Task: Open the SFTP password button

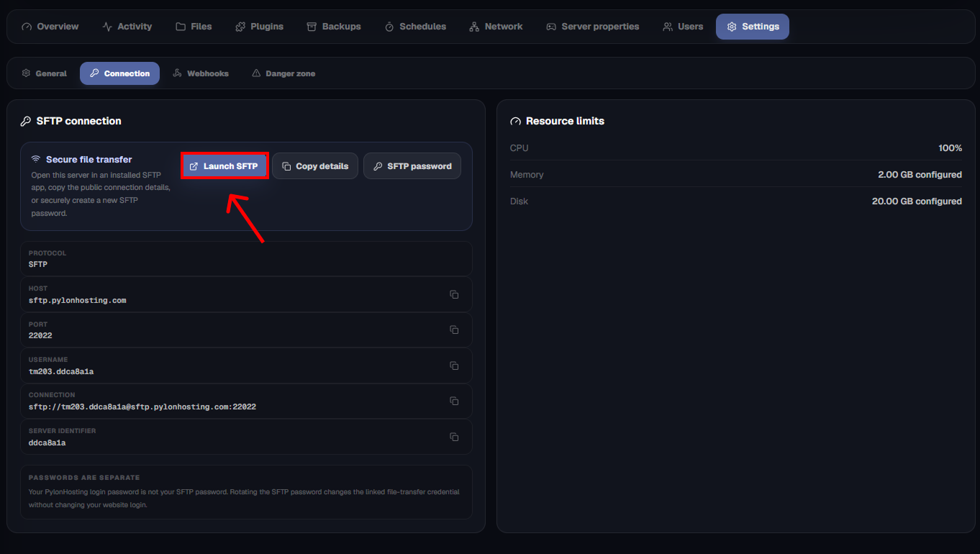Action: (x=412, y=166)
